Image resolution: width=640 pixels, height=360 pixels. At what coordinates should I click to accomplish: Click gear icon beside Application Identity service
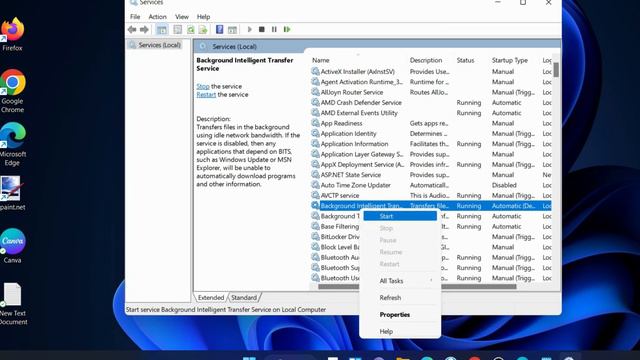[315, 133]
